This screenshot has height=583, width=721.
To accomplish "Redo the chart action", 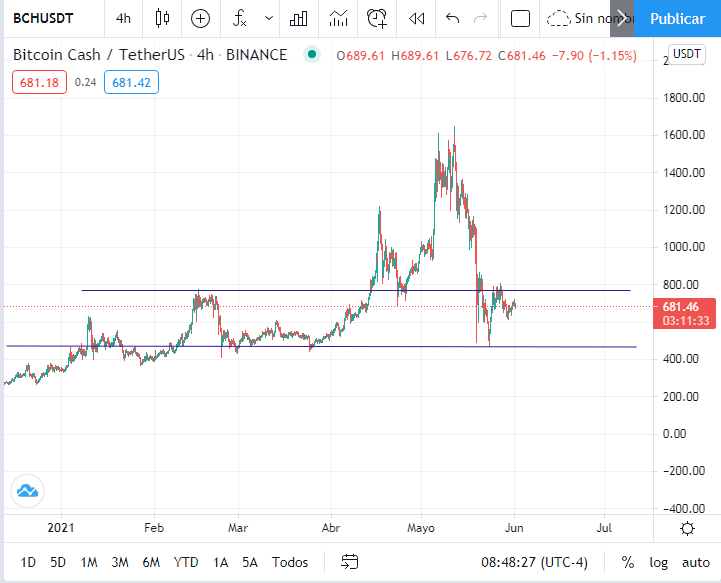I will click(481, 18).
